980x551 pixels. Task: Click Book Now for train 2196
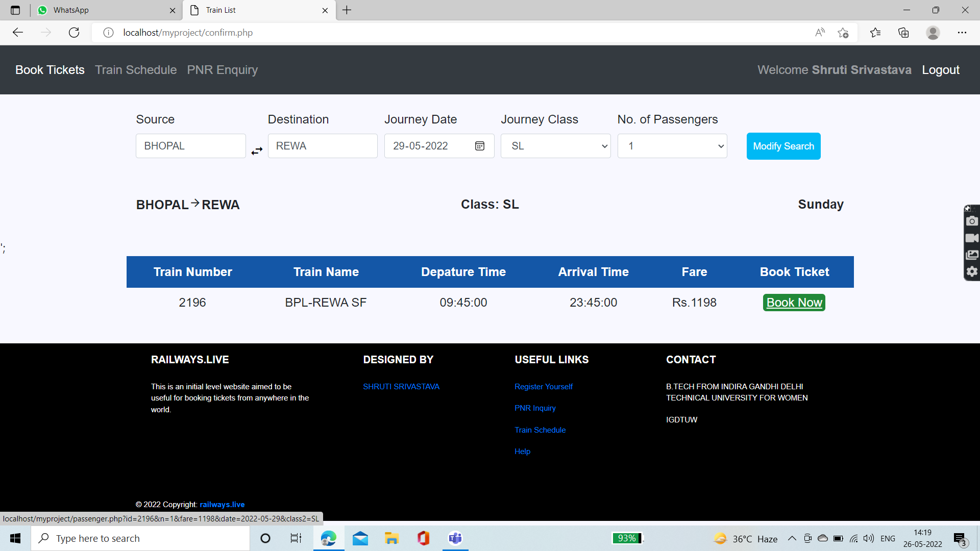[x=794, y=302]
